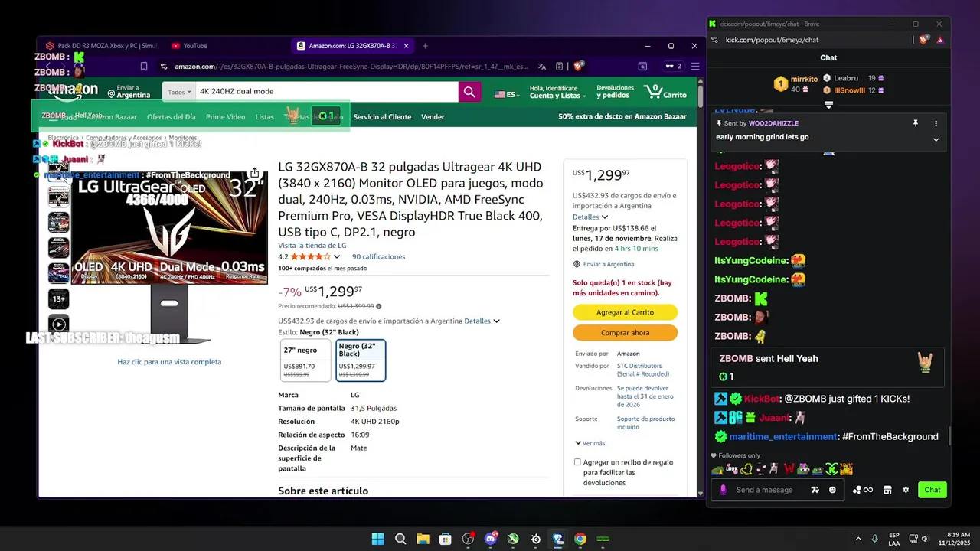Expand the pinned message chevron
This screenshot has height=551, width=980.
pyautogui.click(x=936, y=139)
